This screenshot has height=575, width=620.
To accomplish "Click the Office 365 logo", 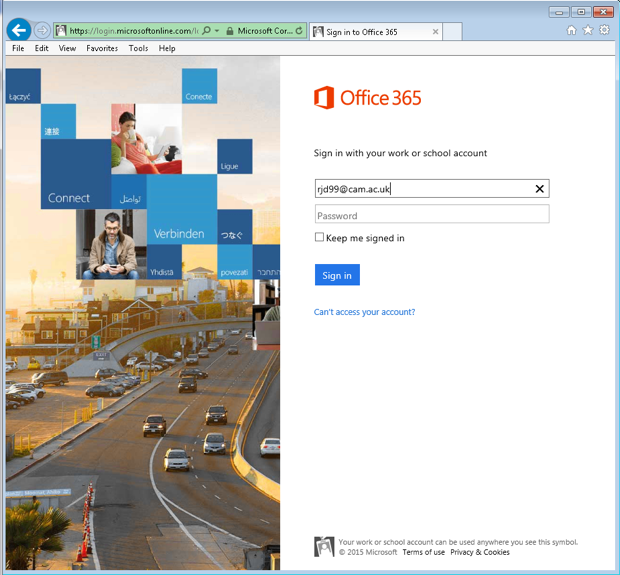I will click(x=368, y=98).
